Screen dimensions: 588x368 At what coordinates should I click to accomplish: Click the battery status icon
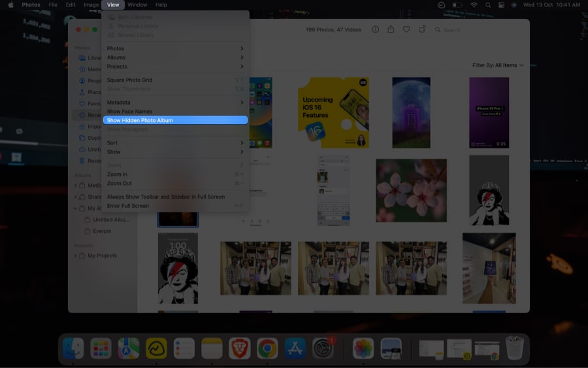coord(457,5)
